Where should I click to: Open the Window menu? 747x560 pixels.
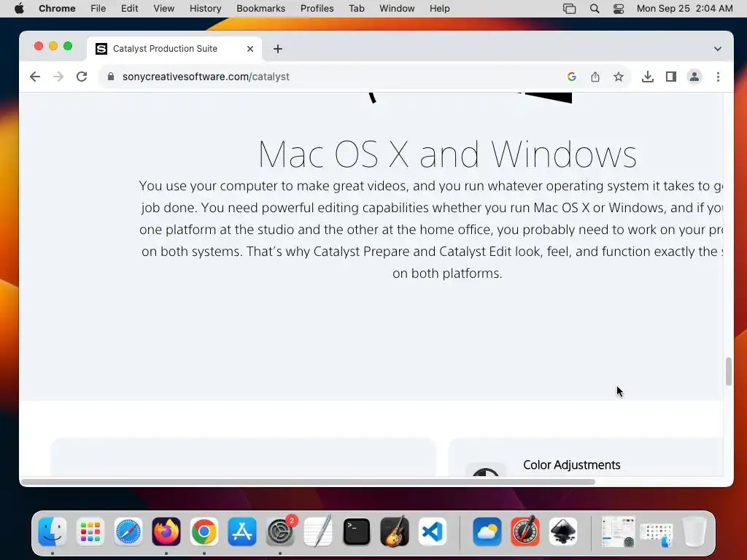397,9
